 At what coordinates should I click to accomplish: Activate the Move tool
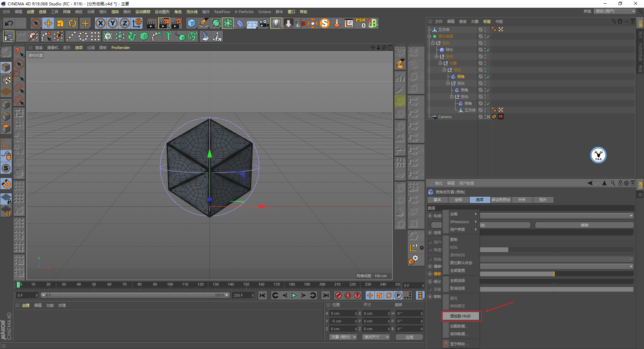click(x=48, y=23)
